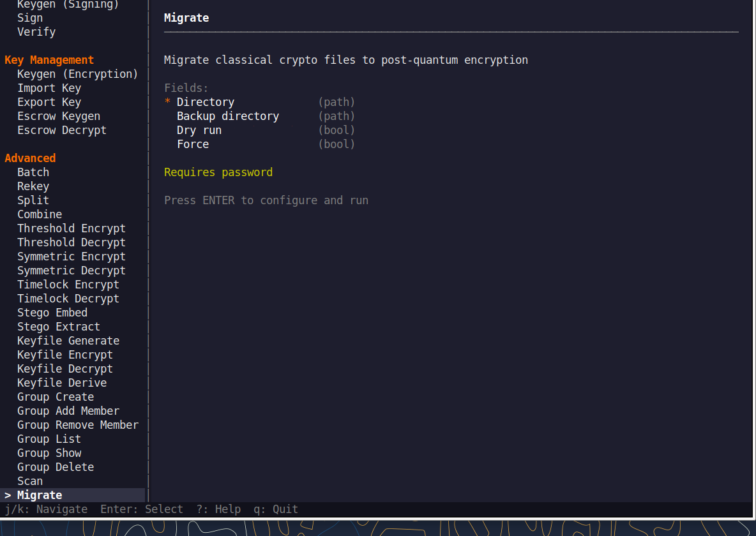This screenshot has height=536, width=756.
Task: Click '?: Help' in the status bar
Action: click(218, 509)
